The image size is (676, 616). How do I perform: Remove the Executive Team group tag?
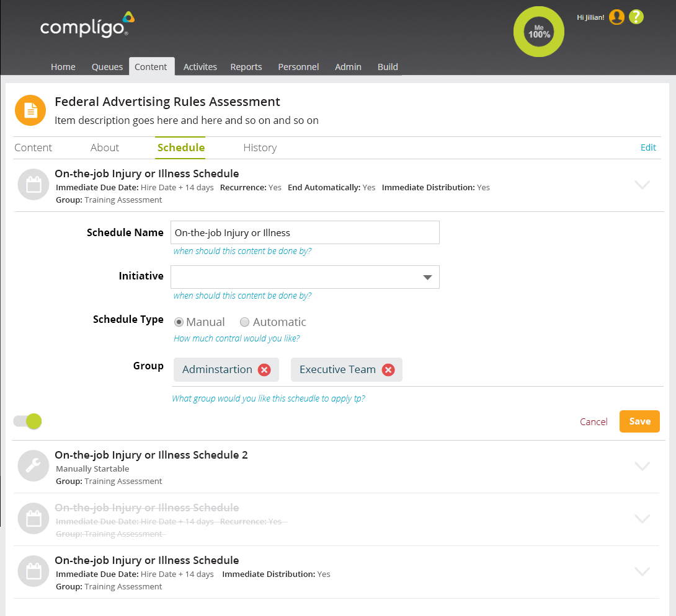click(x=388, y=370)
